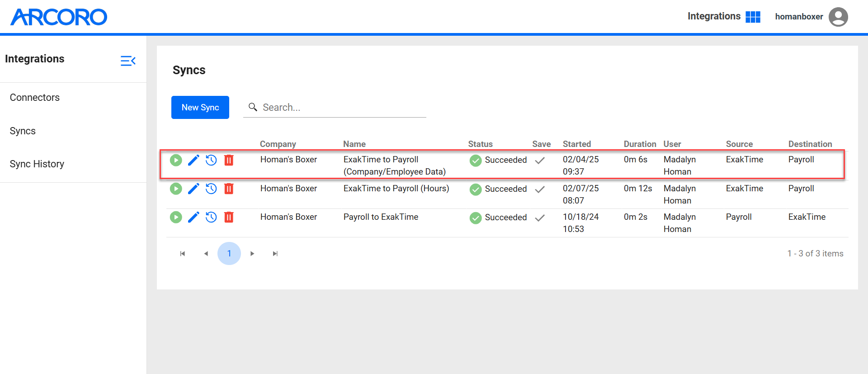This screenshot has width=868, height=374.
Task: Click the Integrations sidebar title
Action: coord(35,59)
